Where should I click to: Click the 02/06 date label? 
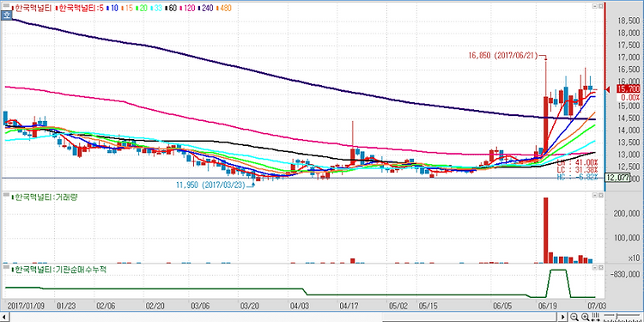click(106, 306)
